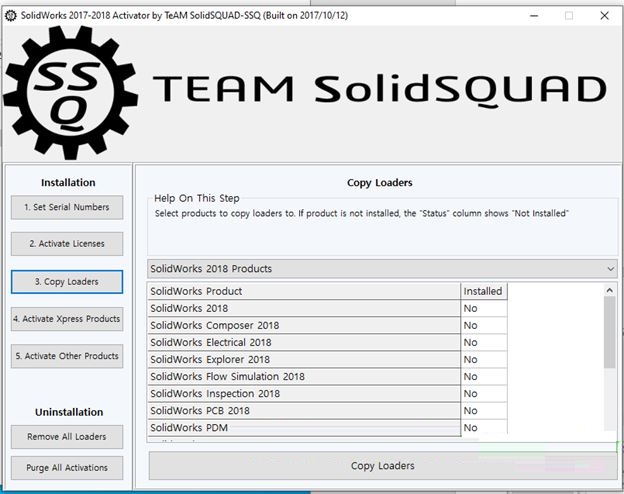Image resolution: width=624 pixels, height=494 pixels.
Task: Choose step 5 Activate Other Products
Action: [67, 356]
